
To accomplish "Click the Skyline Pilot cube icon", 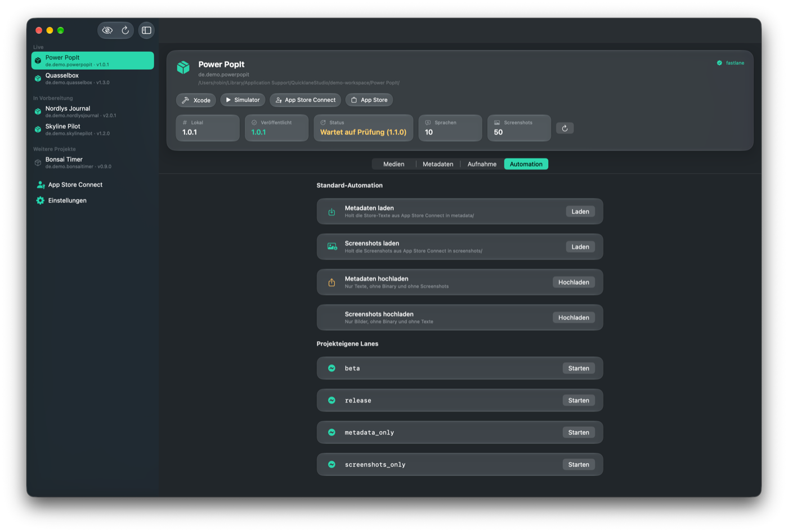I will pyautogui.click(x=38, y=129).
